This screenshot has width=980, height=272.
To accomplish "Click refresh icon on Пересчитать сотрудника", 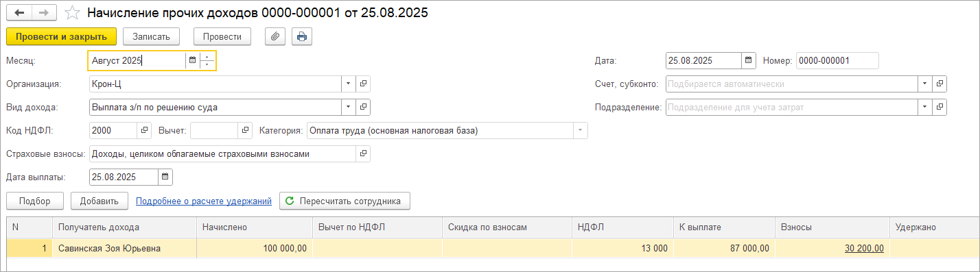I will [290, 201].
